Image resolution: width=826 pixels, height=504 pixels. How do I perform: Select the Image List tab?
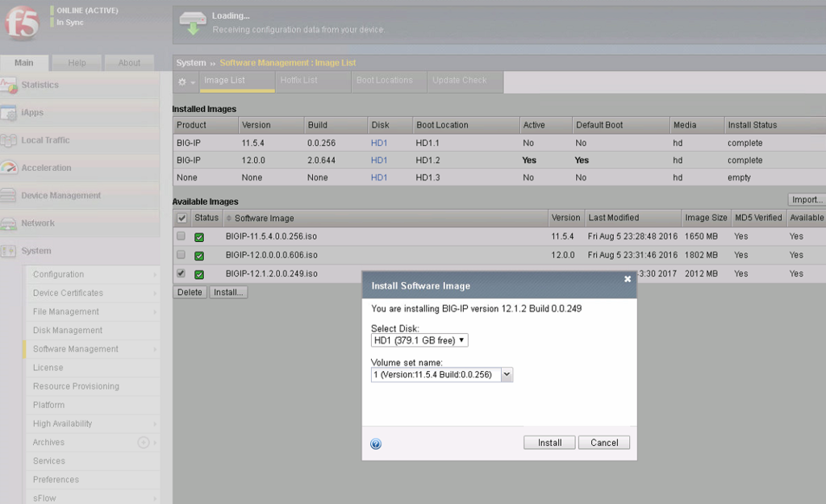[x=237, y=81]
